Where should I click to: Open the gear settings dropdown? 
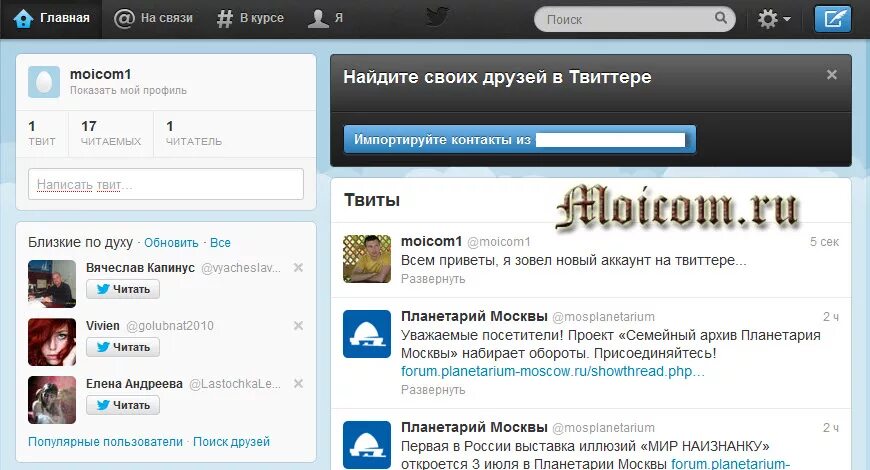[774, 19]
